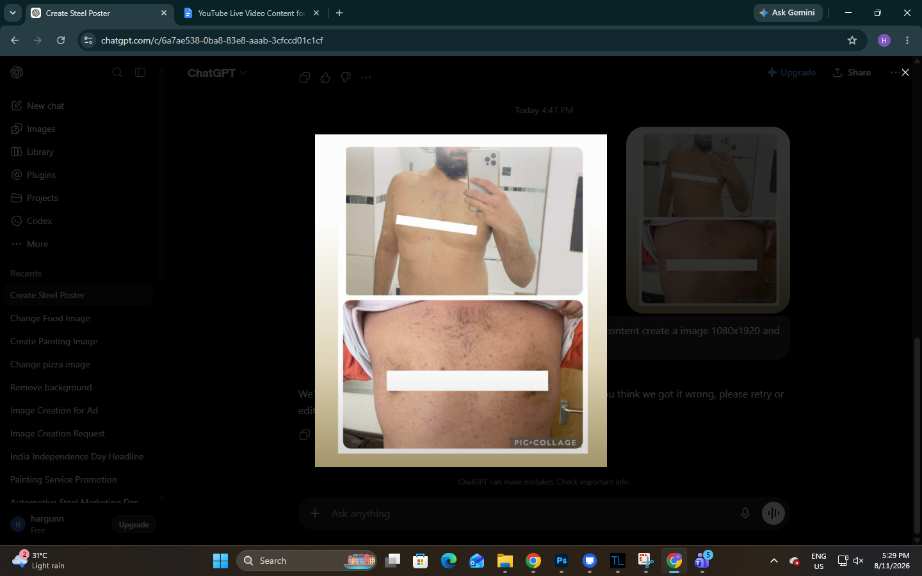Open the Chrome profile avatar

tap(884, 41)
